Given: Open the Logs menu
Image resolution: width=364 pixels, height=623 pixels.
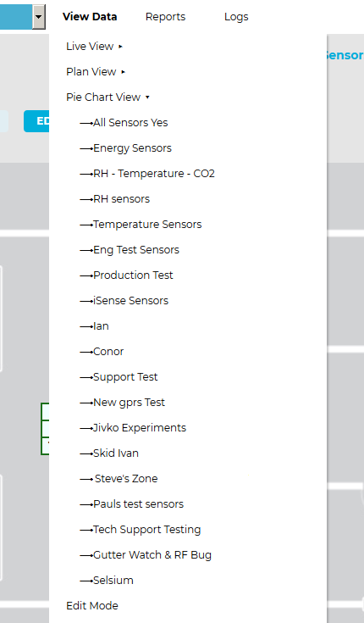Looking at the screenshot, I should pyautogui.click(x=236, y=17).
